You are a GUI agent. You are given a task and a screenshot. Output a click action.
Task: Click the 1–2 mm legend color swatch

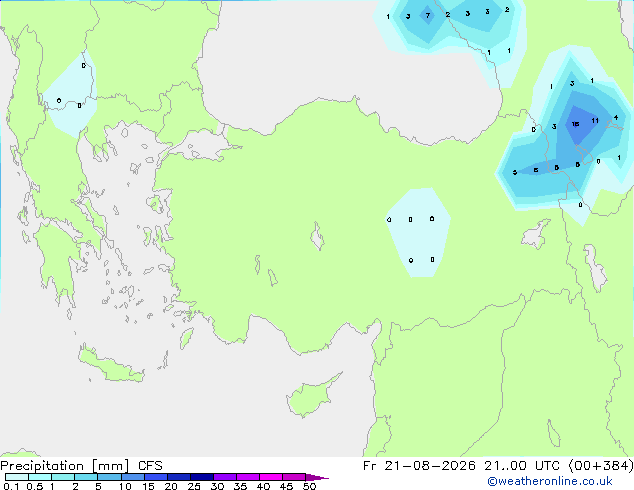click(x=63, y=477)
